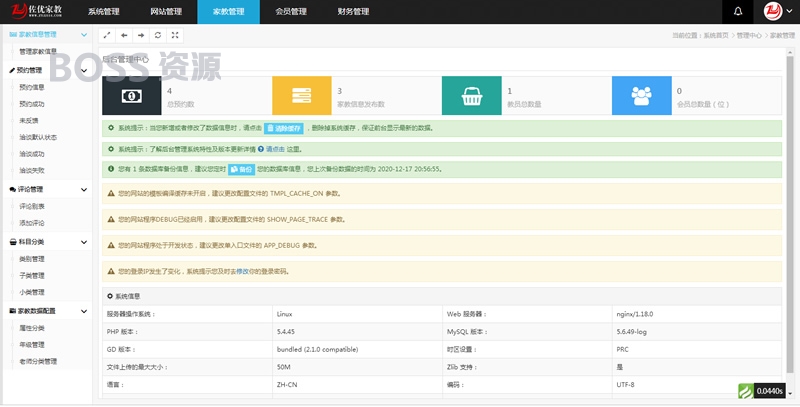Switch to the 系统管理 top menu
This screenshot has height=407, width=800.
[104, 12]
